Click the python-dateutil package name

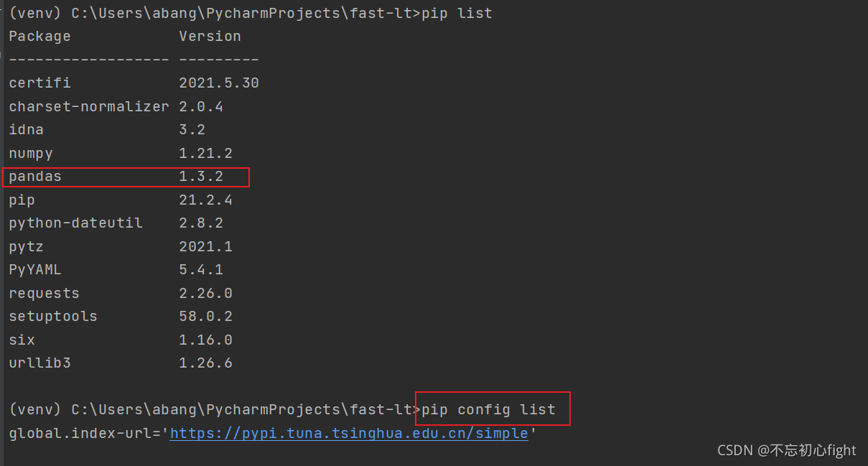pyautogui.click(x=75, y=223)
